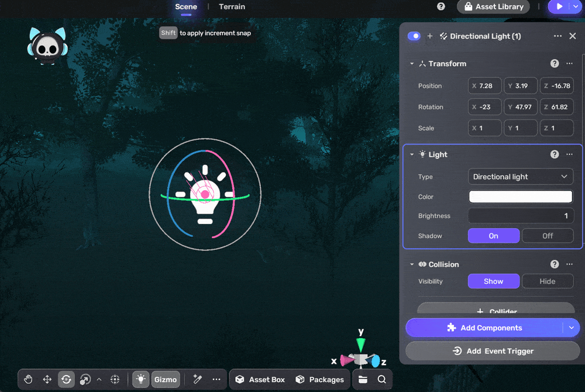
Task: Switch to the Scene tab
Action: (186, 7)
